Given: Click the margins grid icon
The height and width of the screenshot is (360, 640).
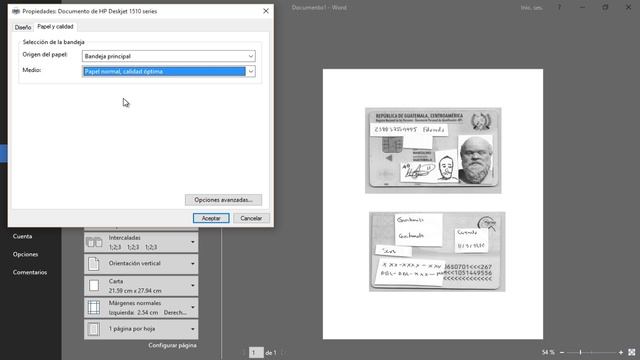Looking at the screenshot, I should pyautogui.click(x=94, y=307).
